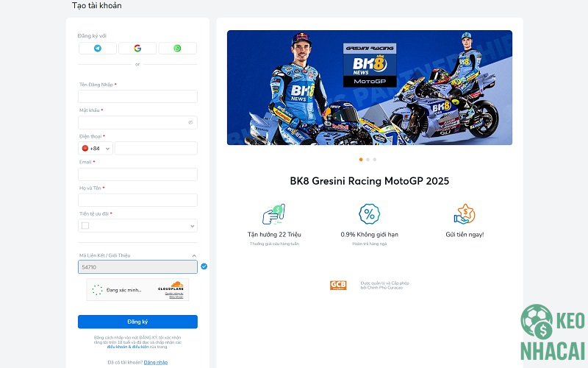Screen dimensions: 588x368
Task: Open the Đăng nhập login link
Action: [x=156, y=362]
